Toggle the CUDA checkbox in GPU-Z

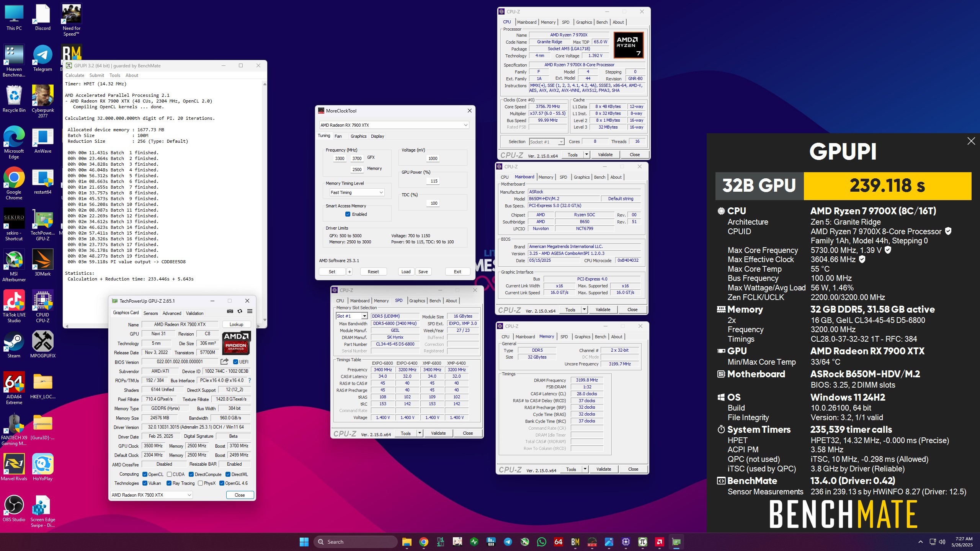[x=169, y=474]
